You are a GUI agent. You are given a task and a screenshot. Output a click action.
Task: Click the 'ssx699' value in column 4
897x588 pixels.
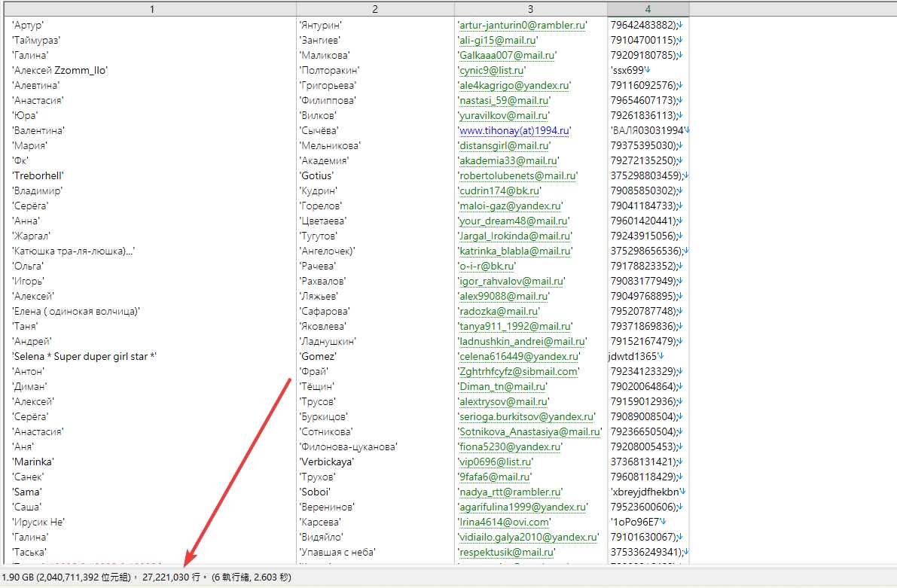628,70
